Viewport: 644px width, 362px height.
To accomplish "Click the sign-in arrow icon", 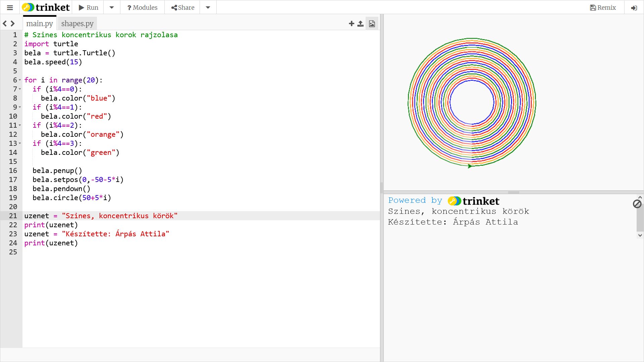I will click(x=634, y=7).
